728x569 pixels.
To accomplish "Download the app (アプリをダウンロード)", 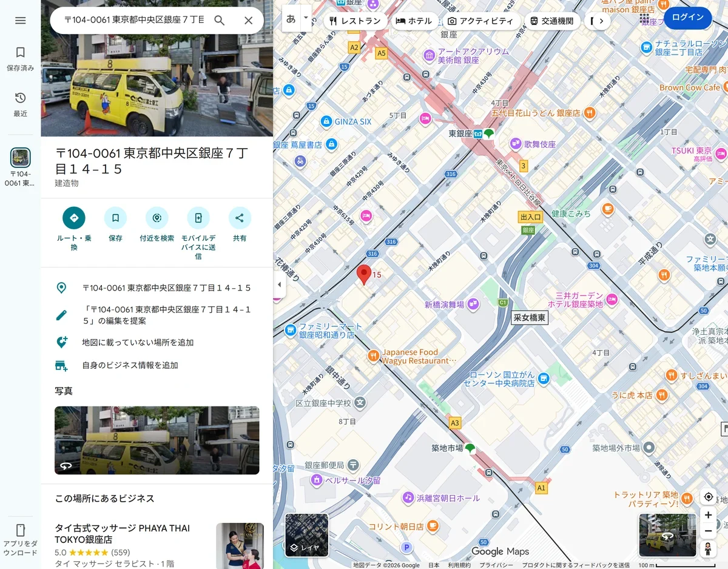I will click(x=21, y=540).
